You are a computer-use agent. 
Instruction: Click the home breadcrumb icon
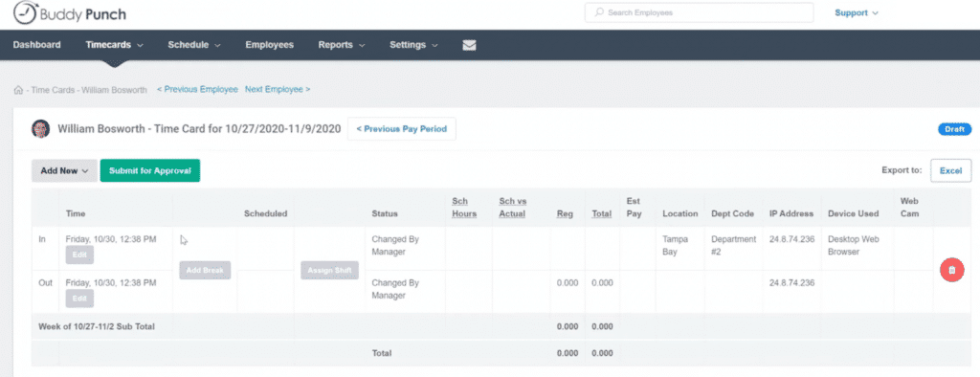(18, 90)
